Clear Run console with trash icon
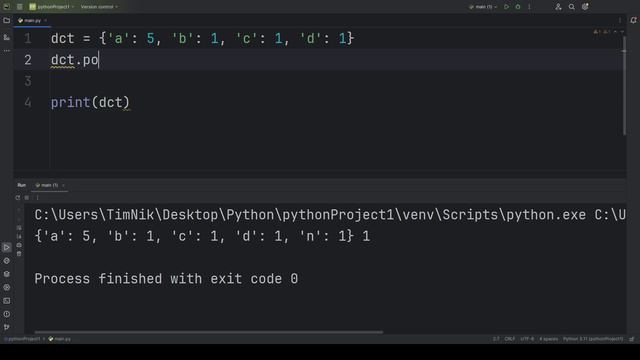 [19, 254]
